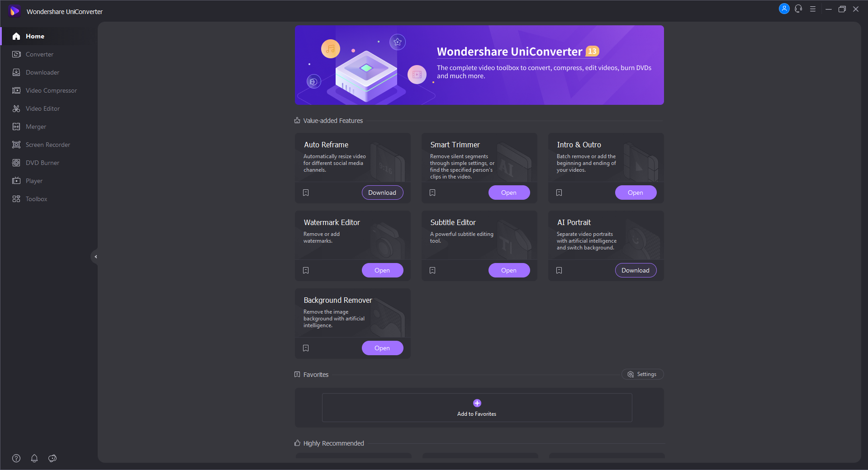868x470 pixels.
Task: Open Favorites Settings
Action: pyautogui.click(x=642, y=374)
